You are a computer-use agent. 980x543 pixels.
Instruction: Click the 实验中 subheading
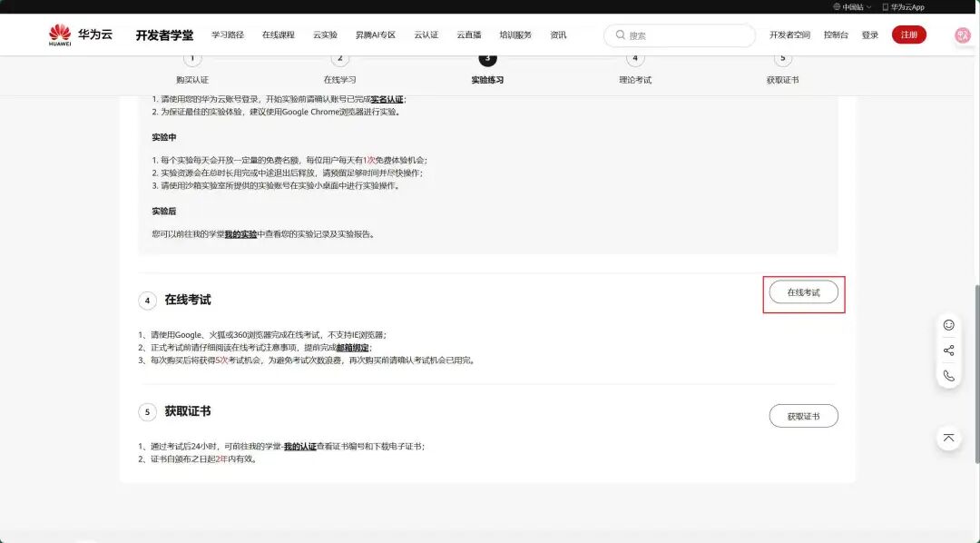163,137
